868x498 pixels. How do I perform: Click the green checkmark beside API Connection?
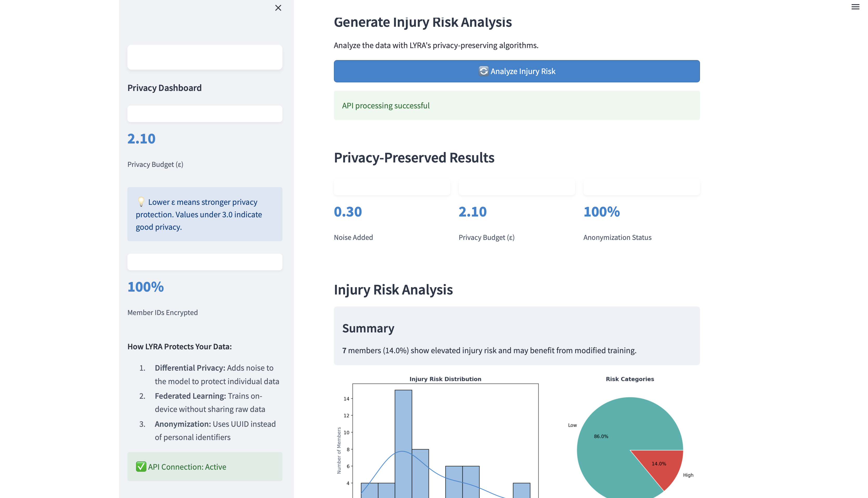(141, 467)
